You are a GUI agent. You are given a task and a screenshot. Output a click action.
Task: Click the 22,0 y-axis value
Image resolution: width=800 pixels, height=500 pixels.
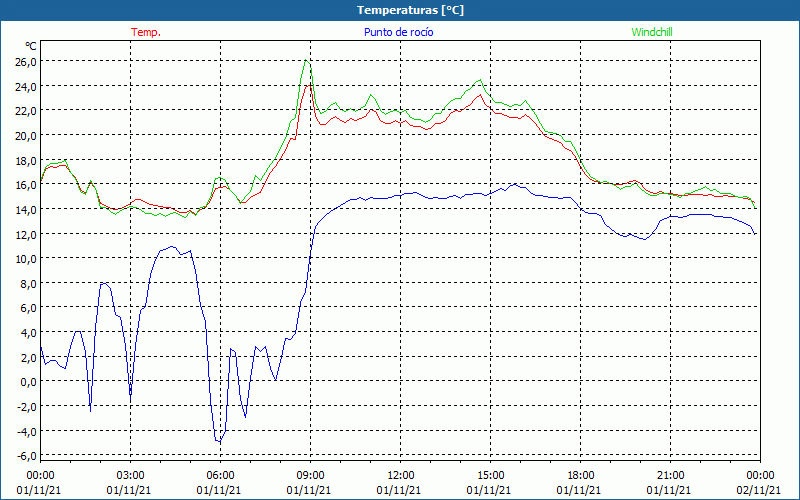tap(26, 111)
